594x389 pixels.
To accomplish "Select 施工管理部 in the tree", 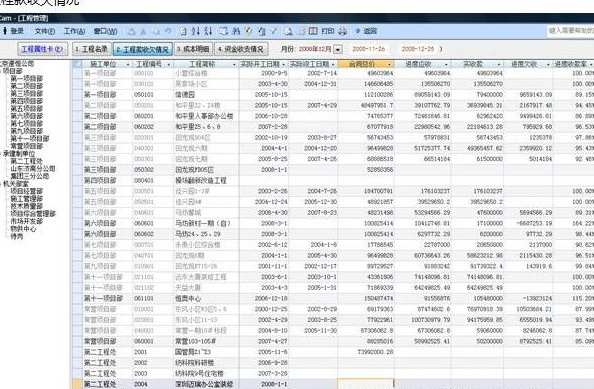I will point(27,198).
